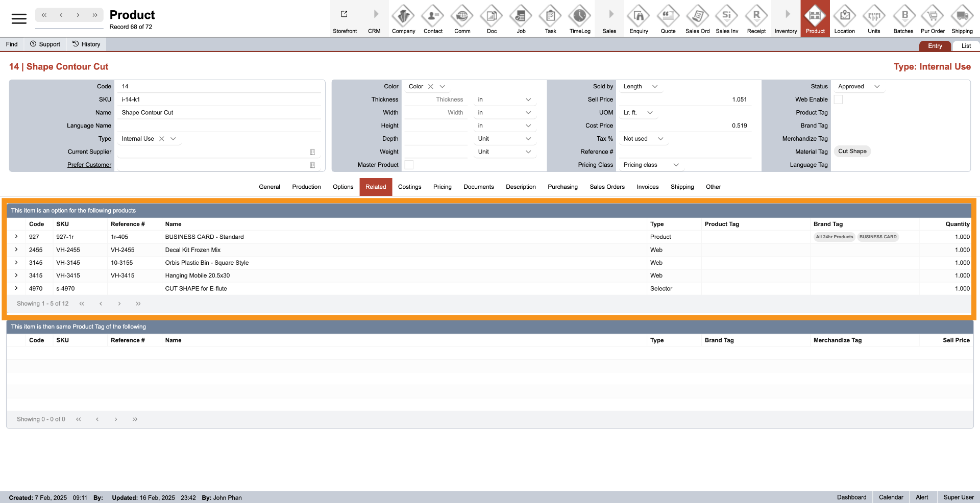This screenshot has height=503, width=980.
Task: Check the Master Product checkbox
Action: point(409,165)
